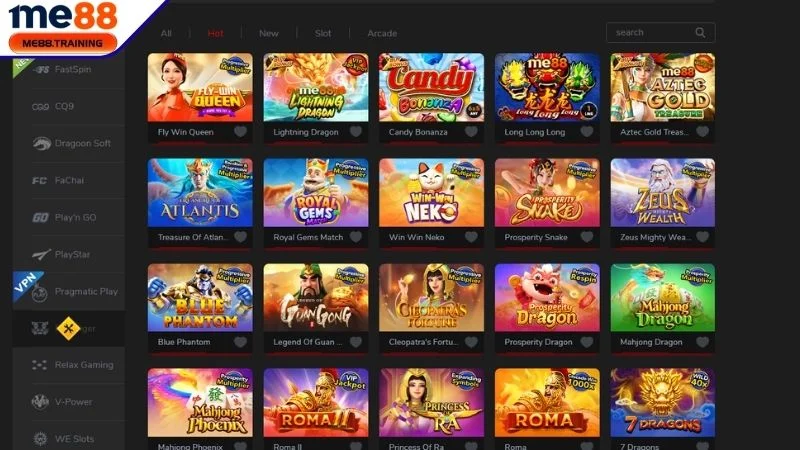800x450 pixels.
Task: Click the search magnifier icon
Action: click(x=700, y=33)
